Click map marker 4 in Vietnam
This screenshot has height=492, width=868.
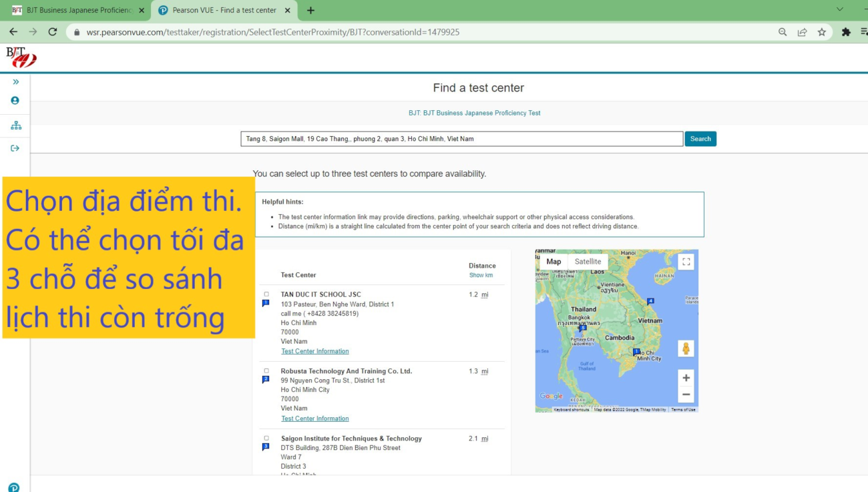click(650, 301)
